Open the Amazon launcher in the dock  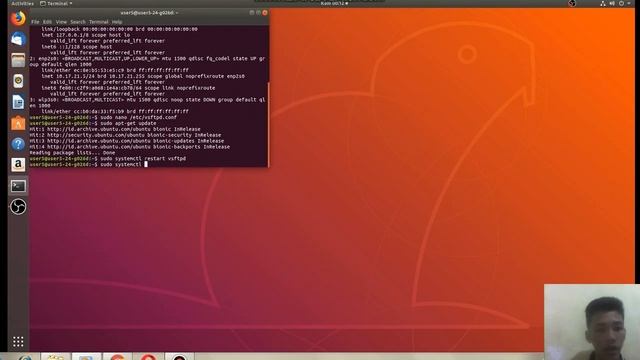18,164
